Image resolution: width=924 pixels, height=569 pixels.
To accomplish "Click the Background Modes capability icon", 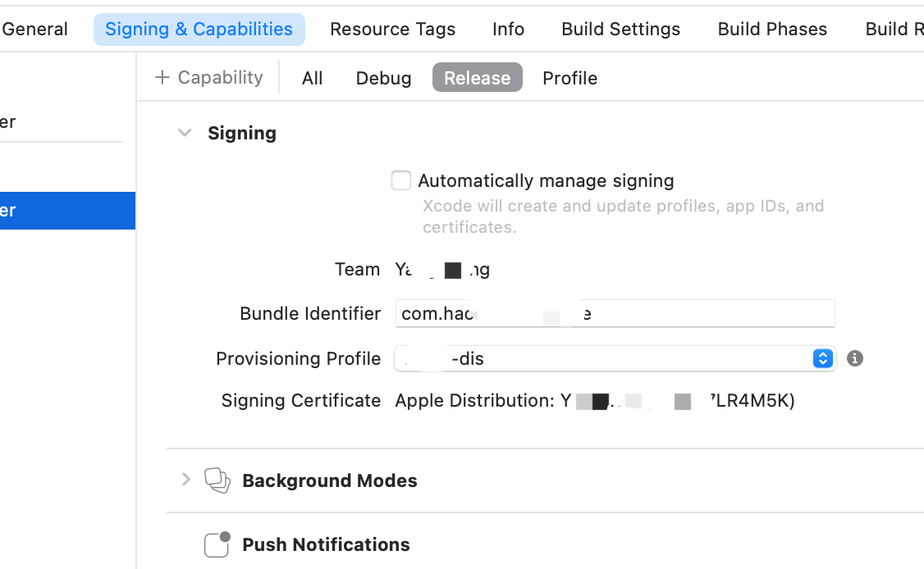I will [217, 480].
